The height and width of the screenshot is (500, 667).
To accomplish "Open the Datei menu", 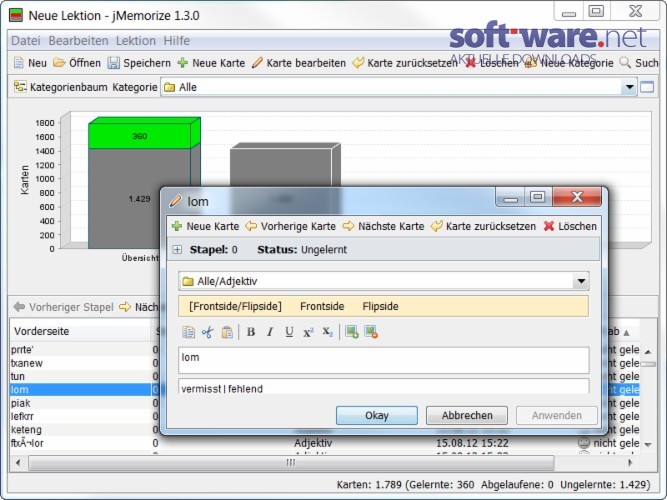I will tap(26, 41).
